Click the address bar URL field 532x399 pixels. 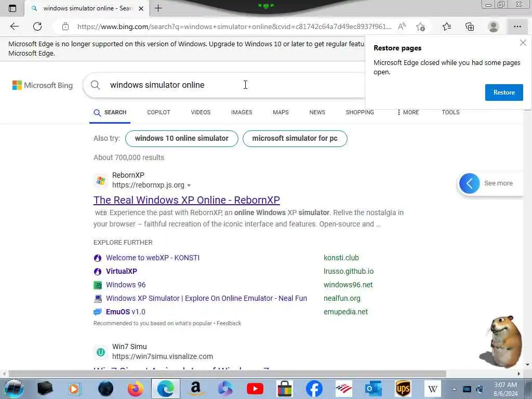[x=234, y=26]
